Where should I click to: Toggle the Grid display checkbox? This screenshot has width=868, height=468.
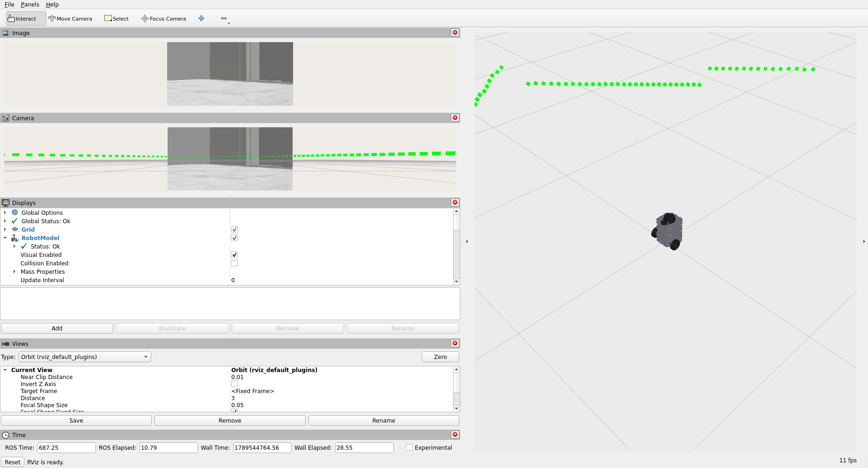(235, 229)
